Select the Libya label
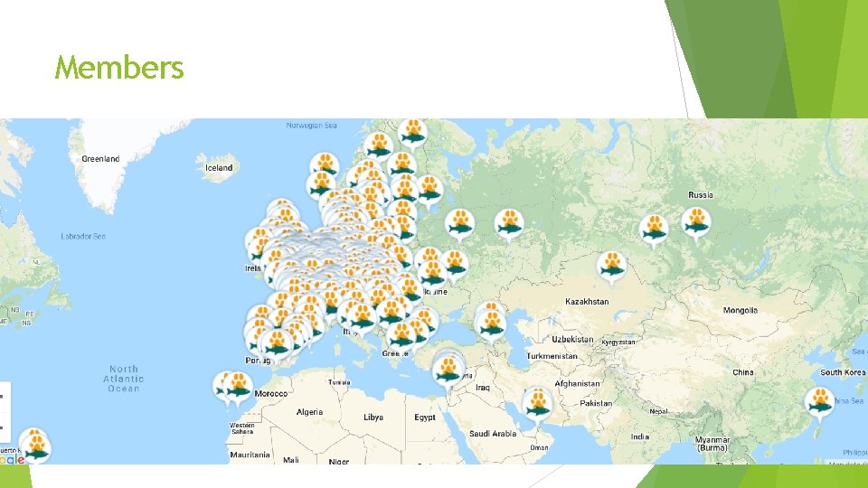The height and width of the screenshot is (488, 868). 373,418
